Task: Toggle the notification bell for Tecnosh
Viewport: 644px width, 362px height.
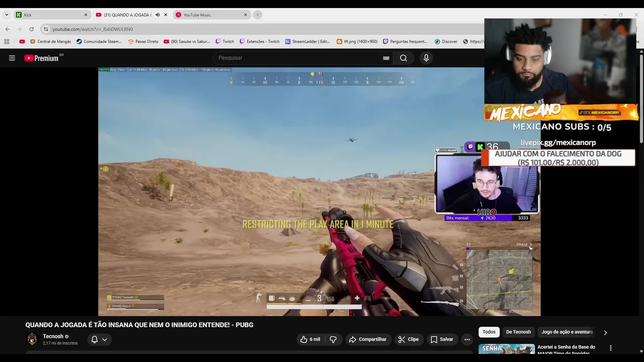Action: [94, 339]
